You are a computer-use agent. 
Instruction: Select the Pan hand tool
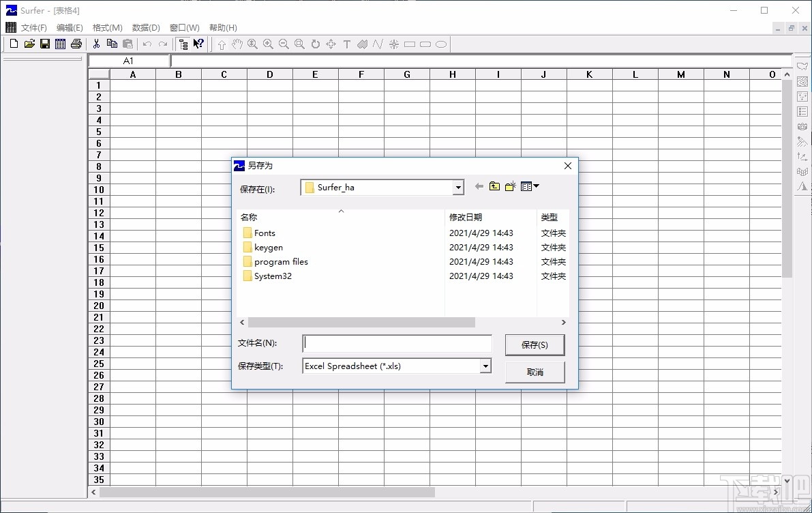click(237, 44)
